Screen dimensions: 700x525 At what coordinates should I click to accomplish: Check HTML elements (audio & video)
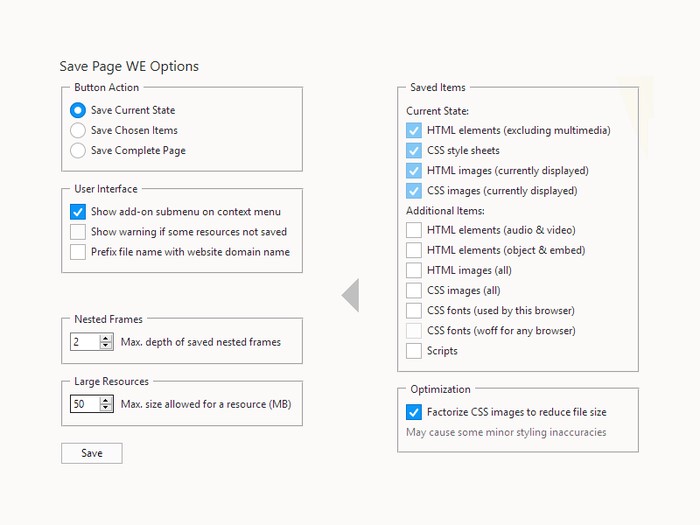click(414, 230)
